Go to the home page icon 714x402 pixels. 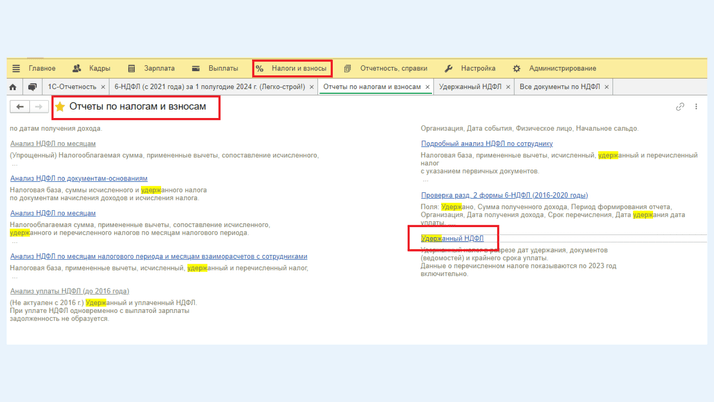click(x=13, y=87)
